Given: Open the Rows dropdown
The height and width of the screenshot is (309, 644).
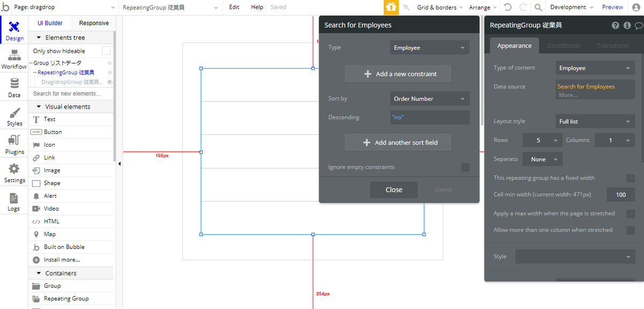Looking at the screenshot, I should [543, 140].
